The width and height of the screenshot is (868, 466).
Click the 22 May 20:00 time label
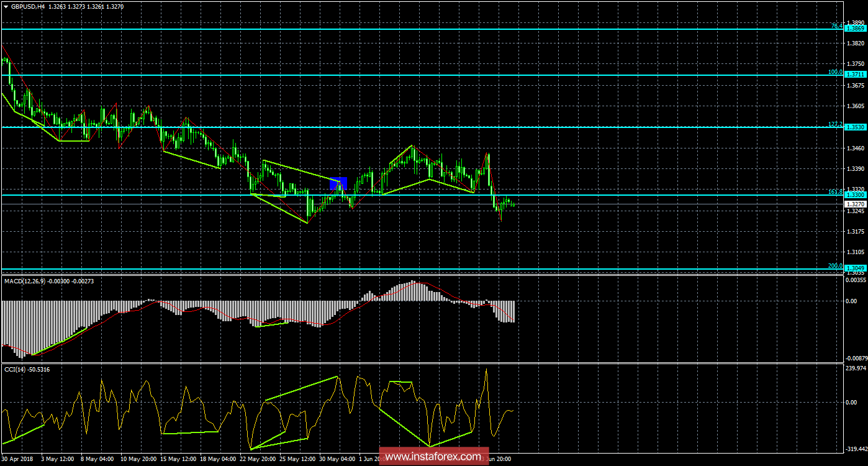coord(258,459)
